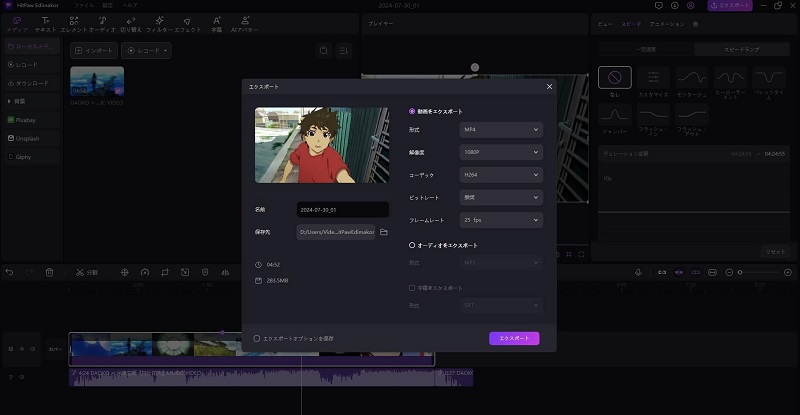
Task: Switch to the スピード tab
Action: pyautogui.click(x=631, y=24)
